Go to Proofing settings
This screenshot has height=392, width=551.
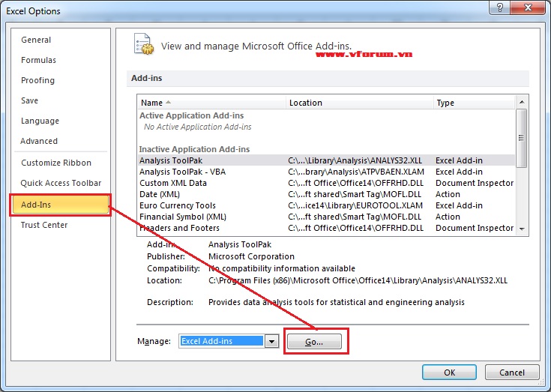(x=37, y=80)
